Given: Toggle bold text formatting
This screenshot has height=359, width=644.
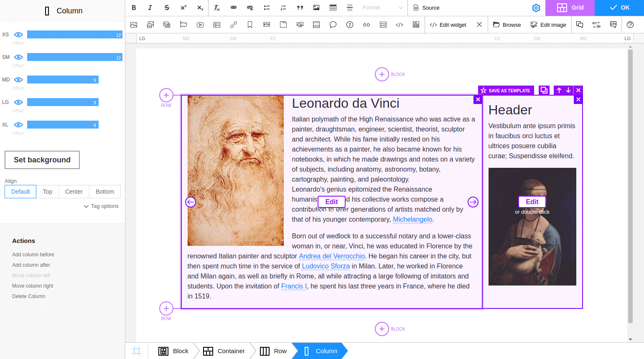Looking at the screenshot, I should coord(134,8).
